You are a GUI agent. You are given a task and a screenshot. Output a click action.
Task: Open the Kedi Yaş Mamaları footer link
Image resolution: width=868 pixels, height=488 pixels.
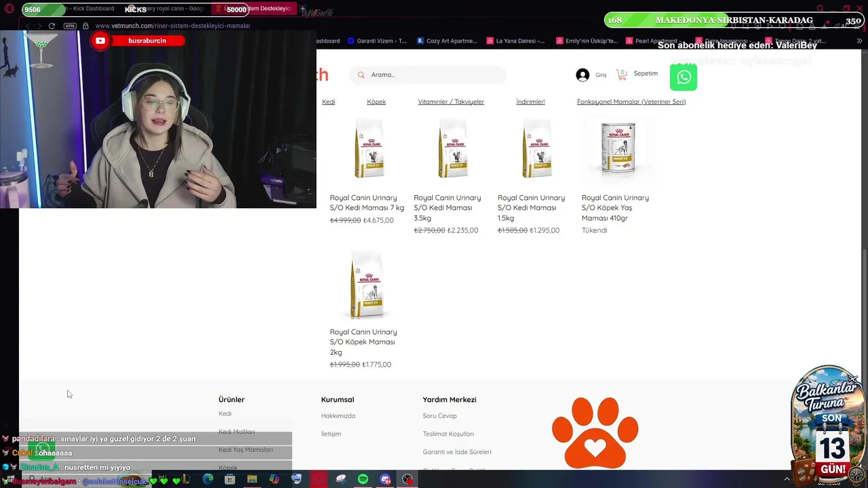click(245, 450)
